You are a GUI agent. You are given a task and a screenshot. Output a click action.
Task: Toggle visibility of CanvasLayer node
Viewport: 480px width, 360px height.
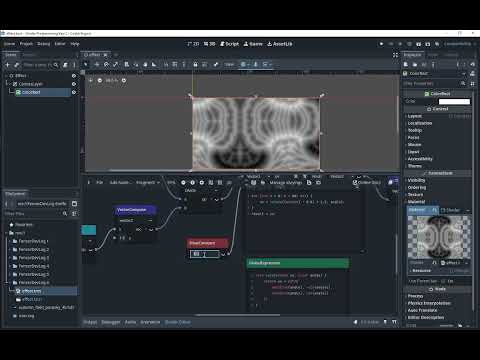[74, 84]
